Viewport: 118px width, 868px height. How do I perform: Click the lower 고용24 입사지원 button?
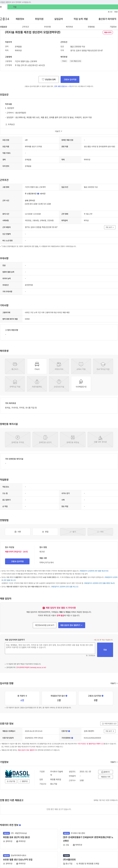tap(17, 561)
